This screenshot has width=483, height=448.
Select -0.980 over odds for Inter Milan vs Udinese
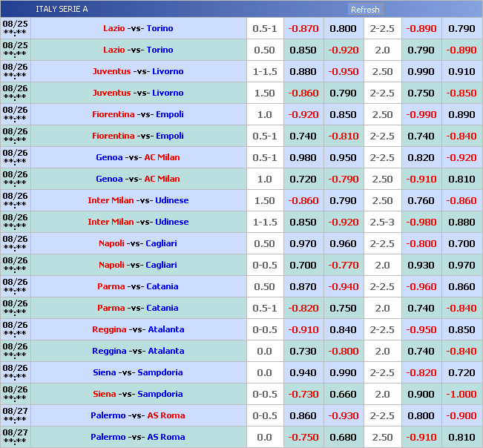(x=421, y=222)
